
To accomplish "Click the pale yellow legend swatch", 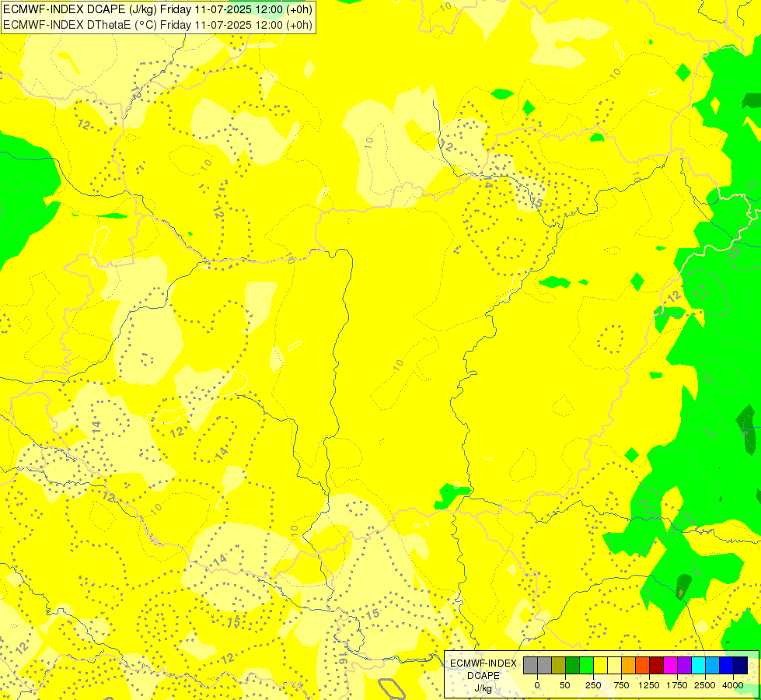I will [614, 665].
